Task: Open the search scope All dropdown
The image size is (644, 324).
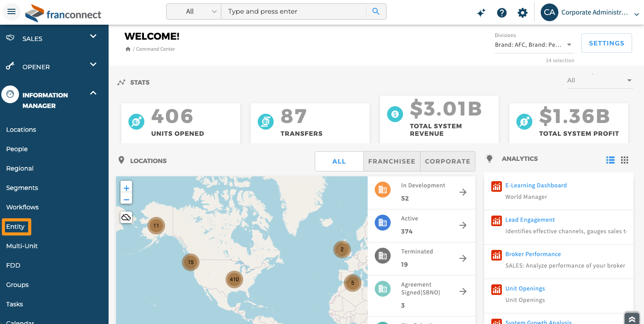Action: point(194,11)
